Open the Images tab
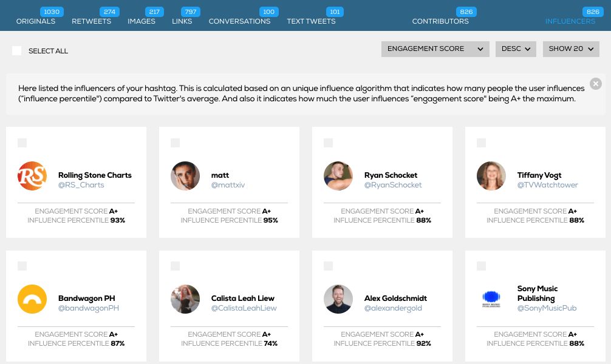611x364 pixels. (141, 21)
